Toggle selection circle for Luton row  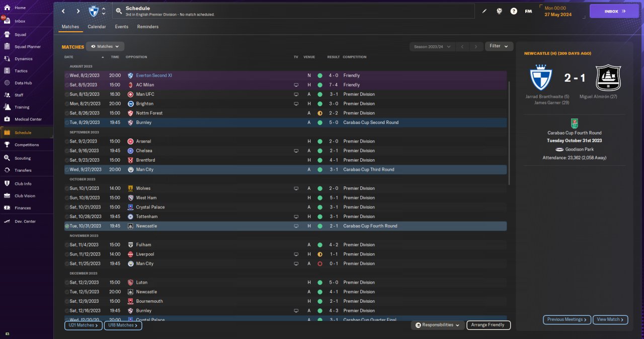click(67, 283)
